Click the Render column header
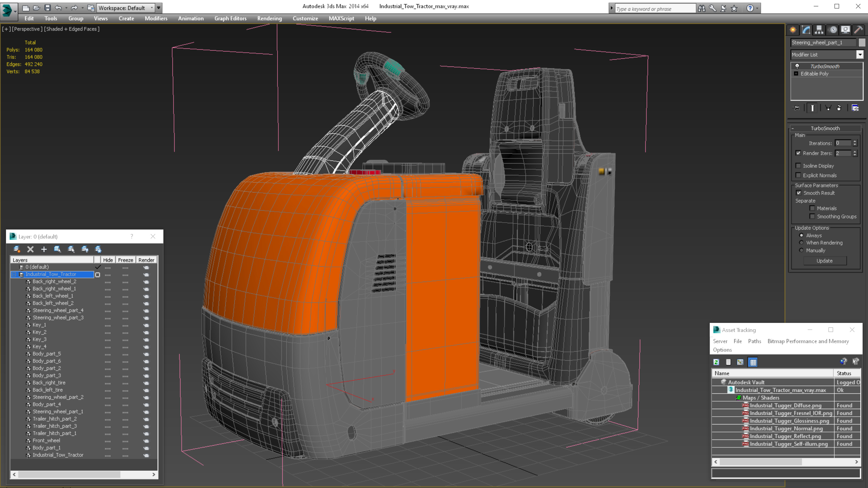Screen dimensions: 868x488 [x=146, y=260]
